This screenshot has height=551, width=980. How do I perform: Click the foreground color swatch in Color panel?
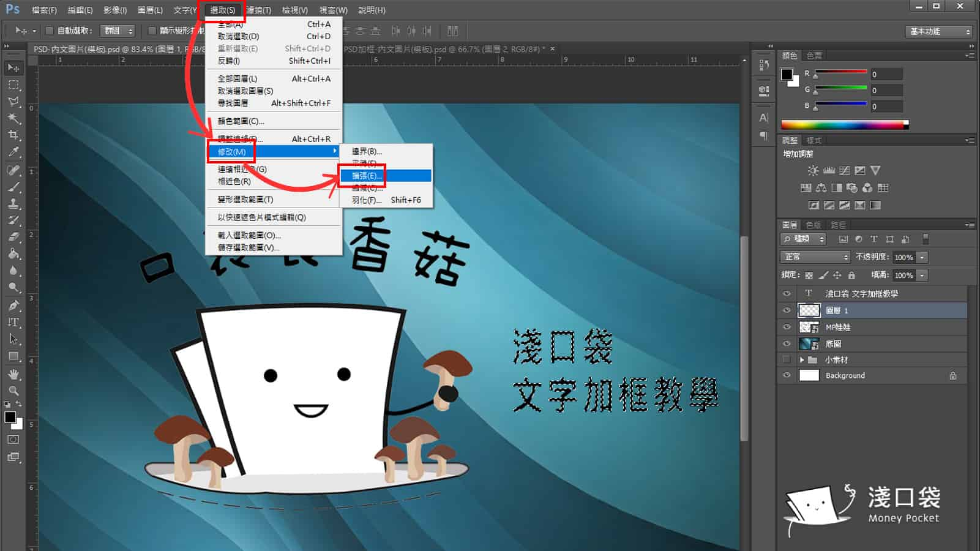coord(787,75)
